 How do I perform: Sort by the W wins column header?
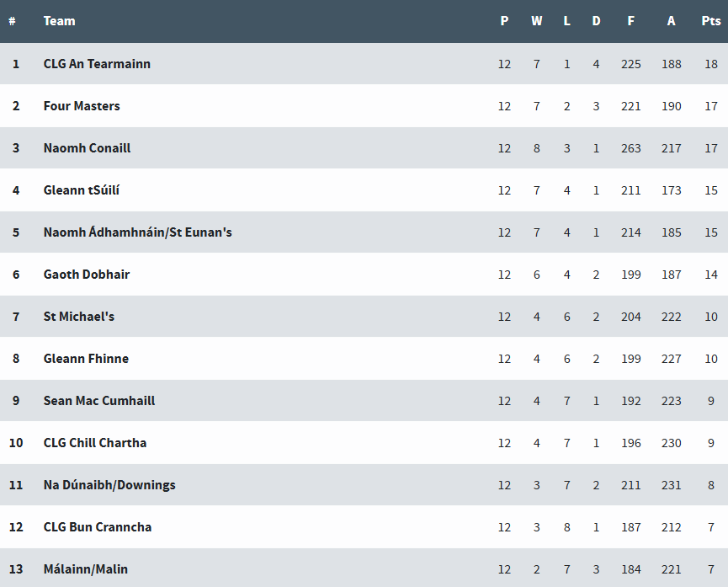pyautogui.click(x=537, y=21)
